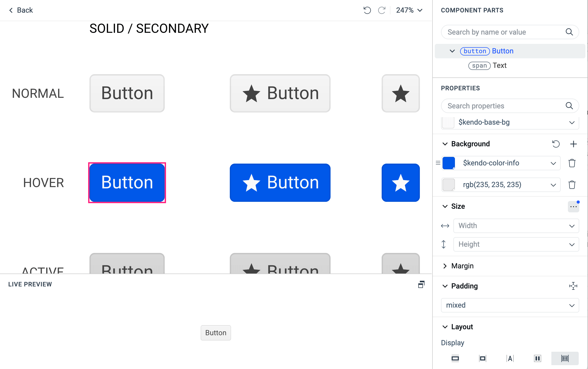This screenshot has height=369, width=588.
Task: Click the delete icon for $kendo-color-info
Action: point(572,163)
